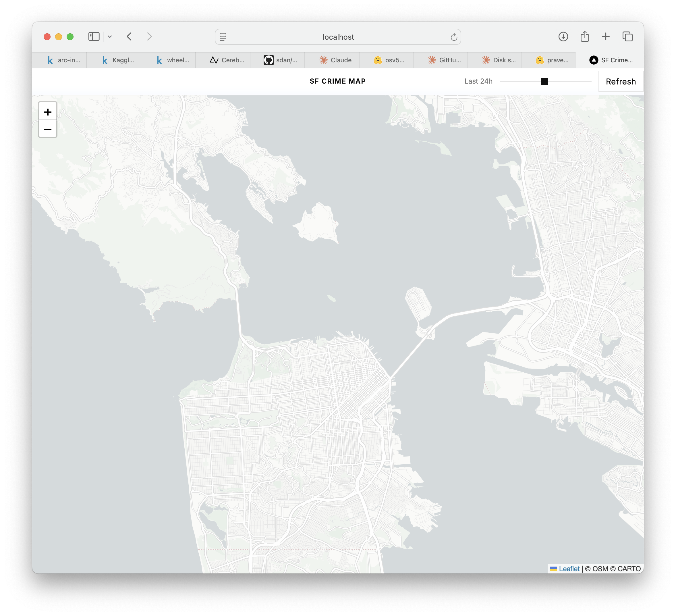676x616 pixels.
Task: Open page settings in address bar
Action: [223, 37]
